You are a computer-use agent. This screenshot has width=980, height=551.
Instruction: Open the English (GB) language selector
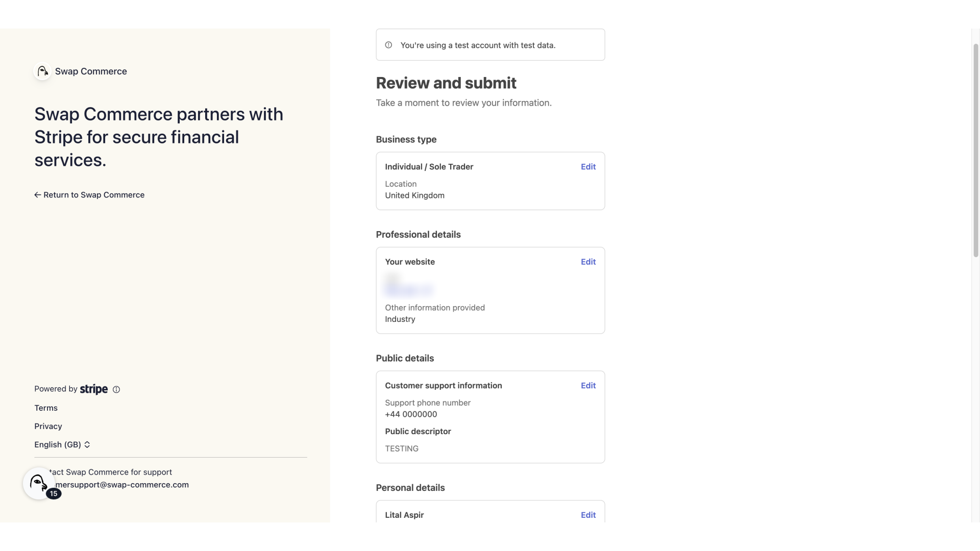tap(62, 445)
